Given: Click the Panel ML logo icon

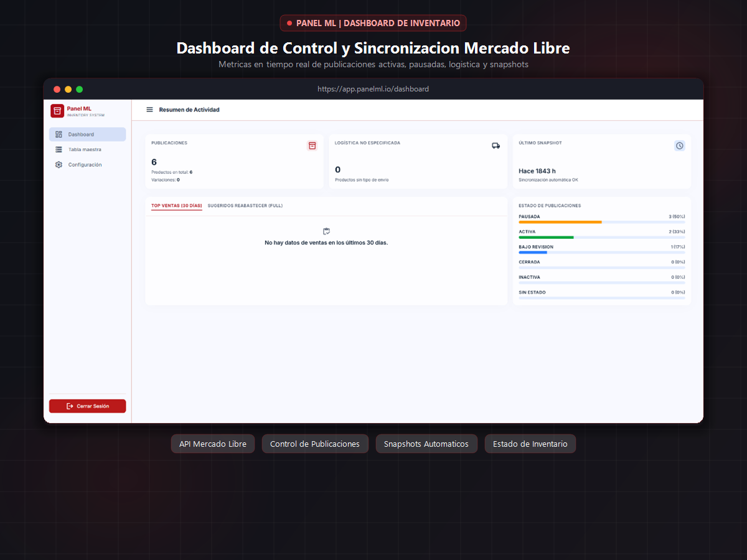Looking at the screenshot, I should pyautogui.click(x=57, y=111).
